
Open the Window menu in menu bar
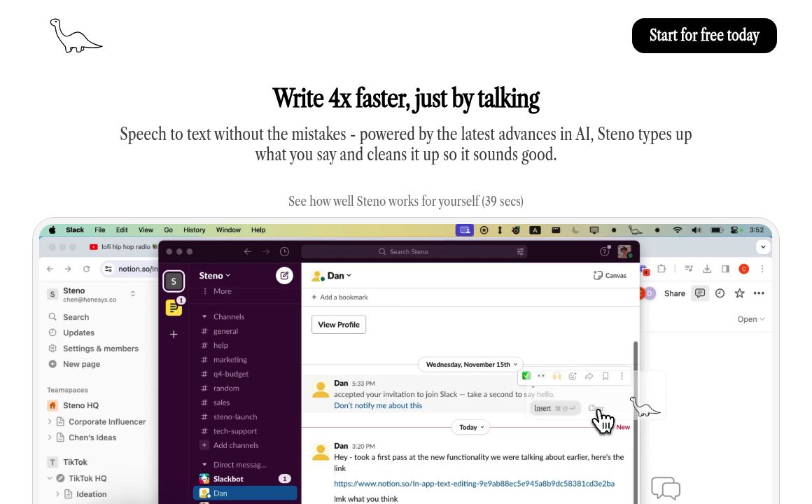[x=228, y=230]
